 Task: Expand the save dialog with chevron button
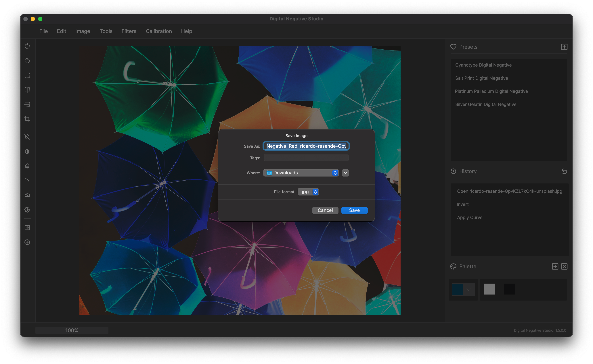(x=345, y=173)
